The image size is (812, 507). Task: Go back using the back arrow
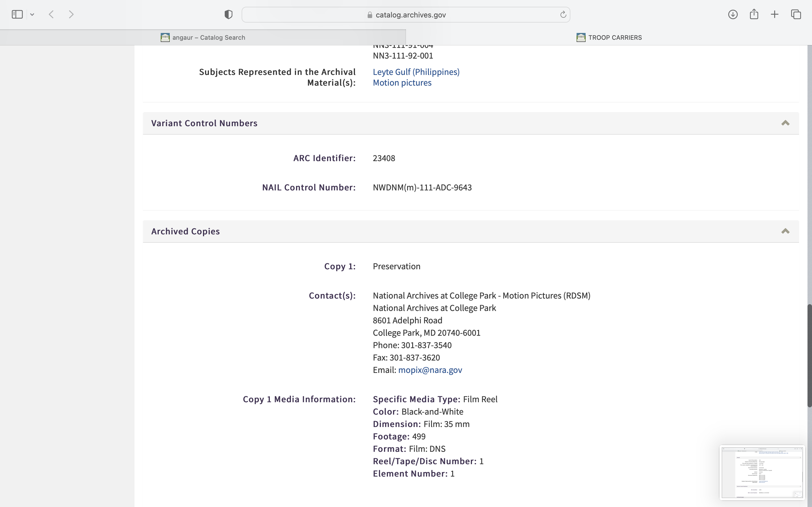pyautogui.click(x=51, y=14)
